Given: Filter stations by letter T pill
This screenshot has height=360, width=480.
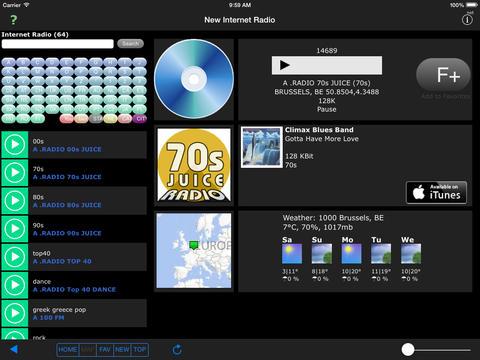Looking at the screenshot, I should (x=140, y=71).
